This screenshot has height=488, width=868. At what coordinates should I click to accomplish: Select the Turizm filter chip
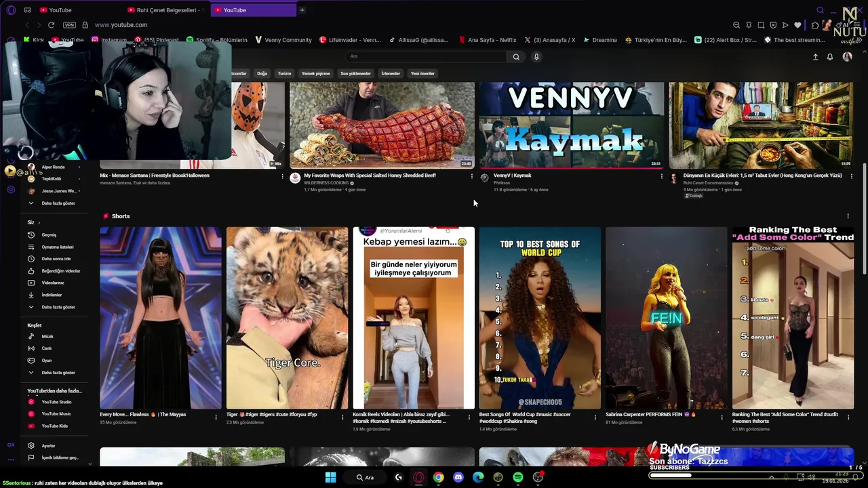(285, 73)
